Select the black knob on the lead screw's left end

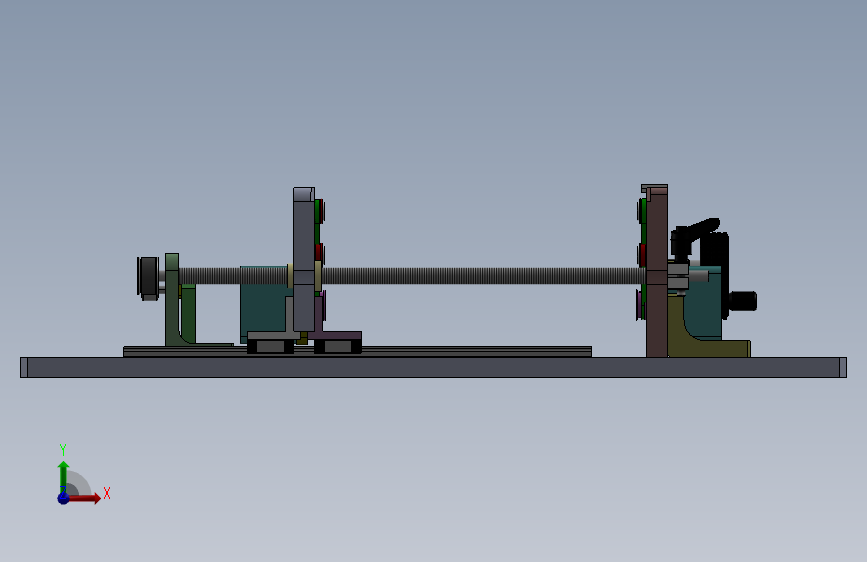(x=148, y=278)
